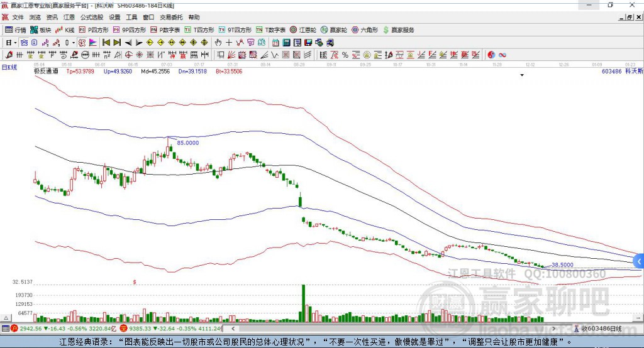
Task: Click the 日K线 chart label
Action: tap(9, 67)
